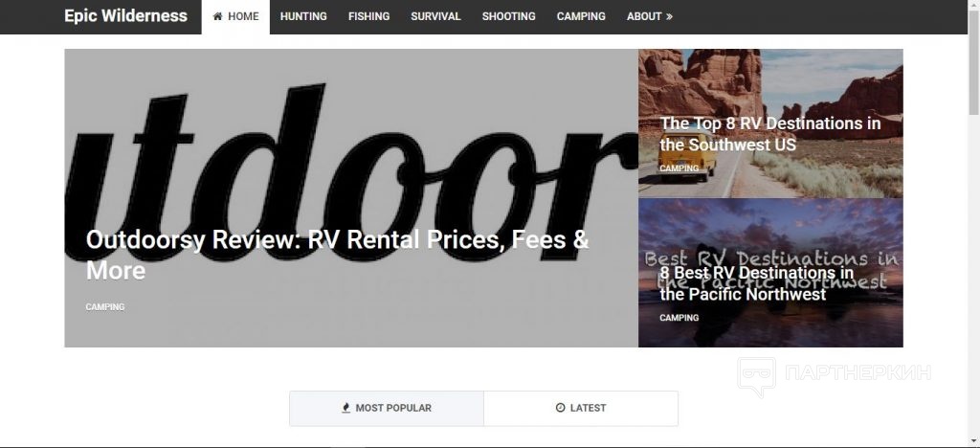Go to the Survival section

pos(435,17)
